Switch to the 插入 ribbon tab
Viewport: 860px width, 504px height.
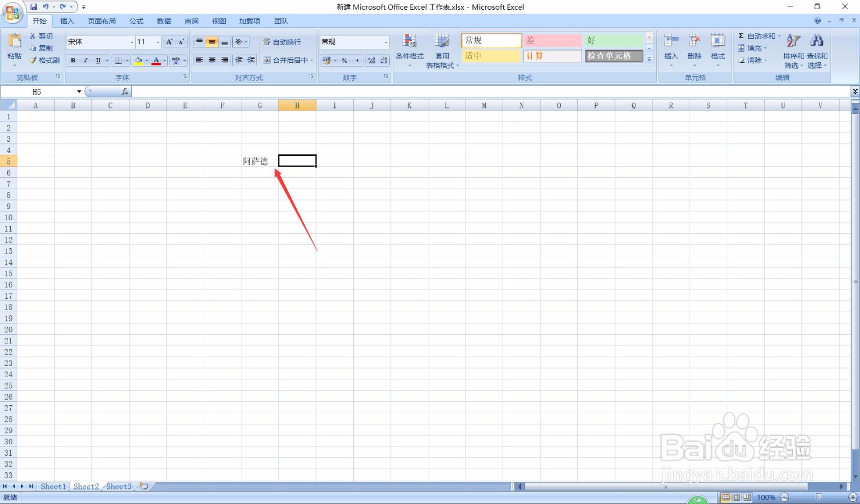67,21
